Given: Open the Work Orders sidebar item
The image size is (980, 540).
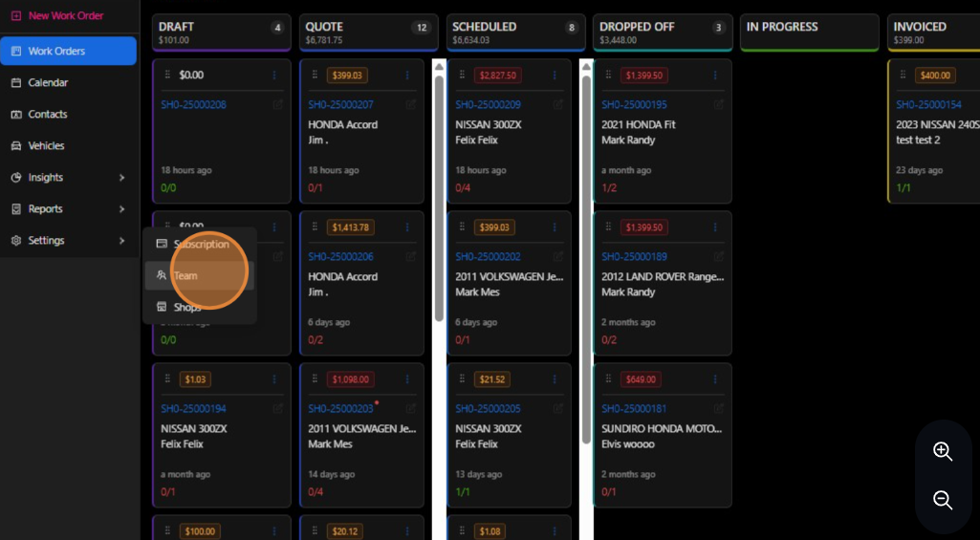Looking at the screenshot, I should click(68, 51).
